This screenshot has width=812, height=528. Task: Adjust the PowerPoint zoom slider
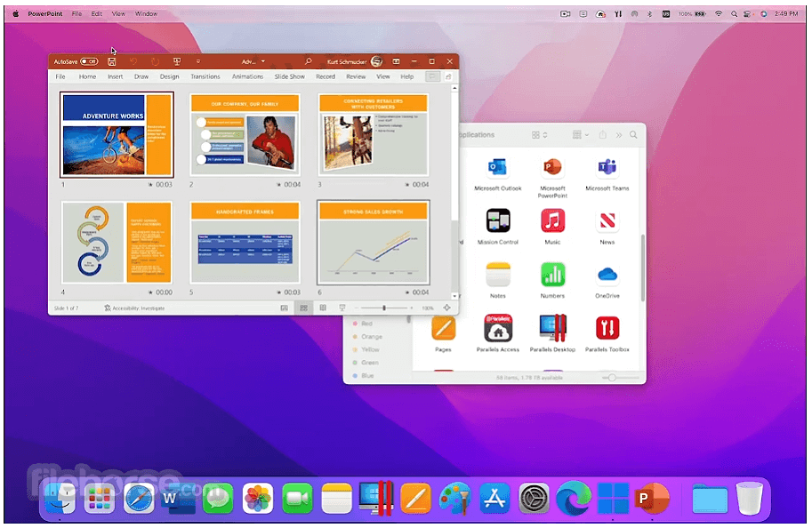(384, 308)
